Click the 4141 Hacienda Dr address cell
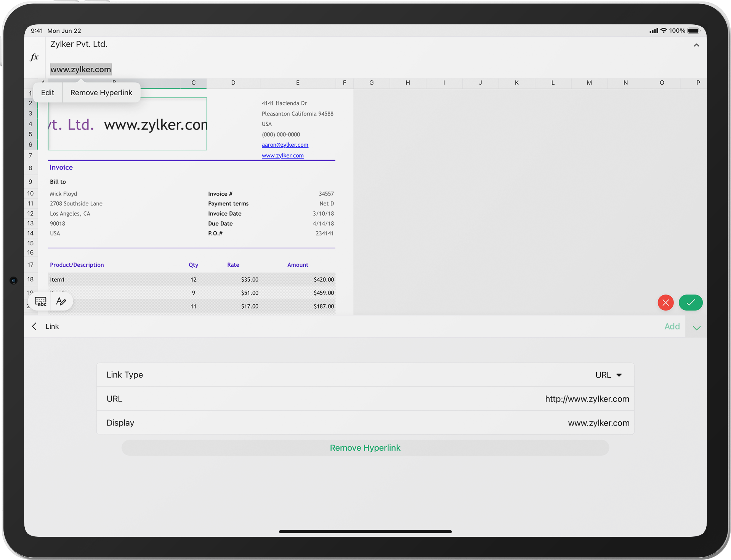This screenshot has height=560, width=731. 284,103
